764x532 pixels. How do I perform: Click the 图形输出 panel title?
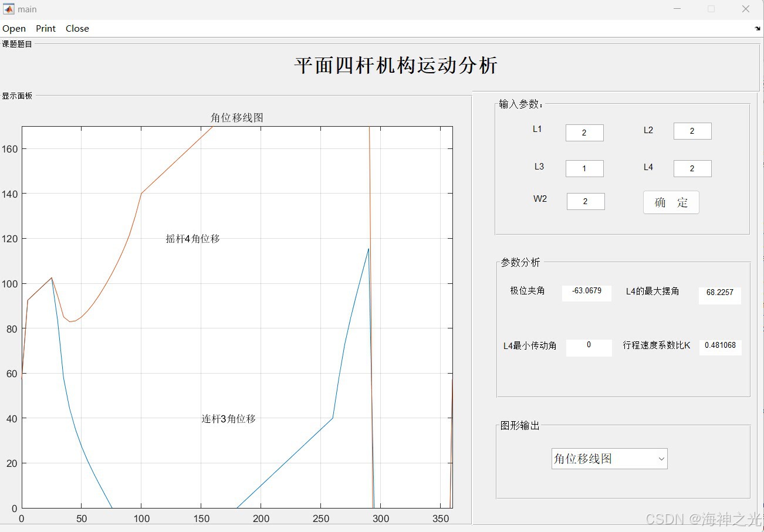click(520, 425)
